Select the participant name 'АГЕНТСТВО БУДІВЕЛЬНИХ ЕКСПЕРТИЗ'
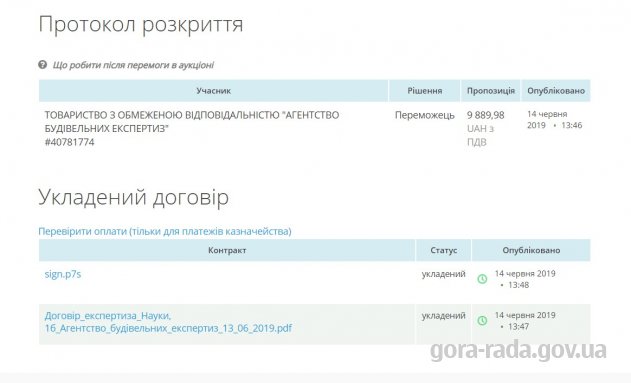631x383 pixels. click(x=192, y=122)
